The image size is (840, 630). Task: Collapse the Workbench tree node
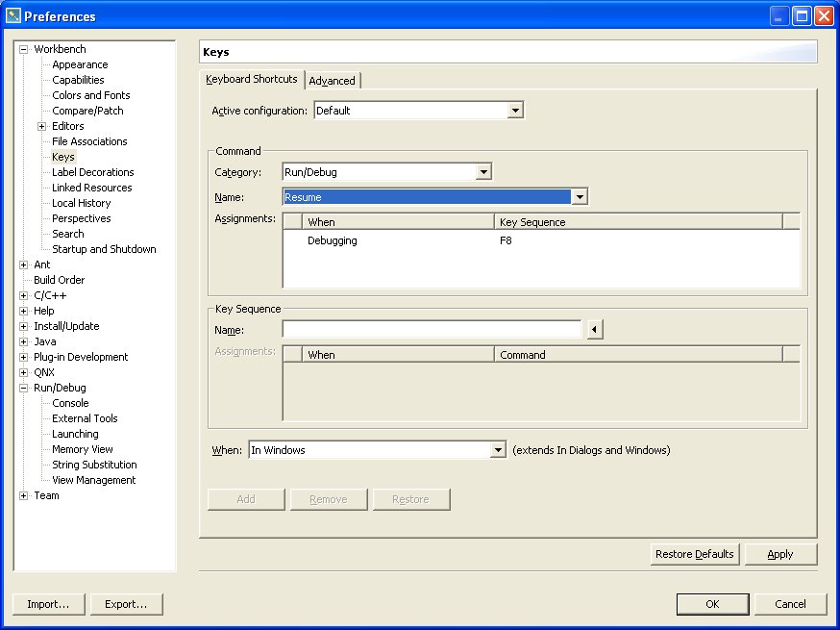tap(24, 49)
